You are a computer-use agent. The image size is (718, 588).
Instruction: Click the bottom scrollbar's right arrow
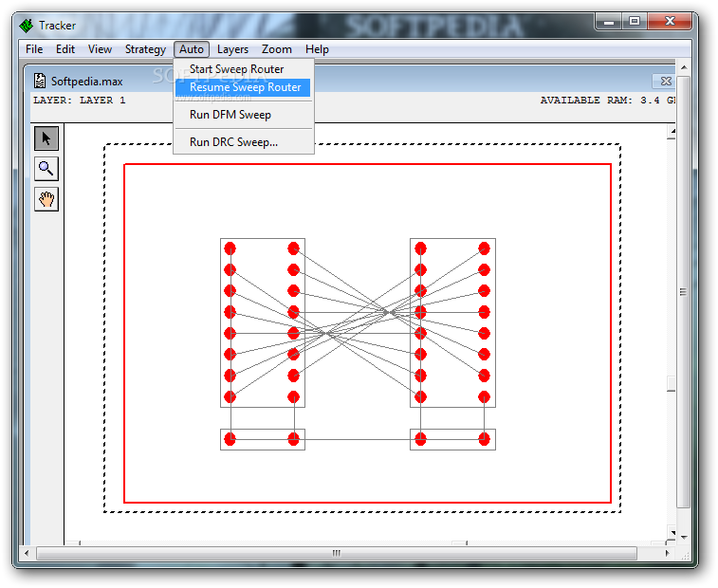pyautogui.click(x=667, y=553)
